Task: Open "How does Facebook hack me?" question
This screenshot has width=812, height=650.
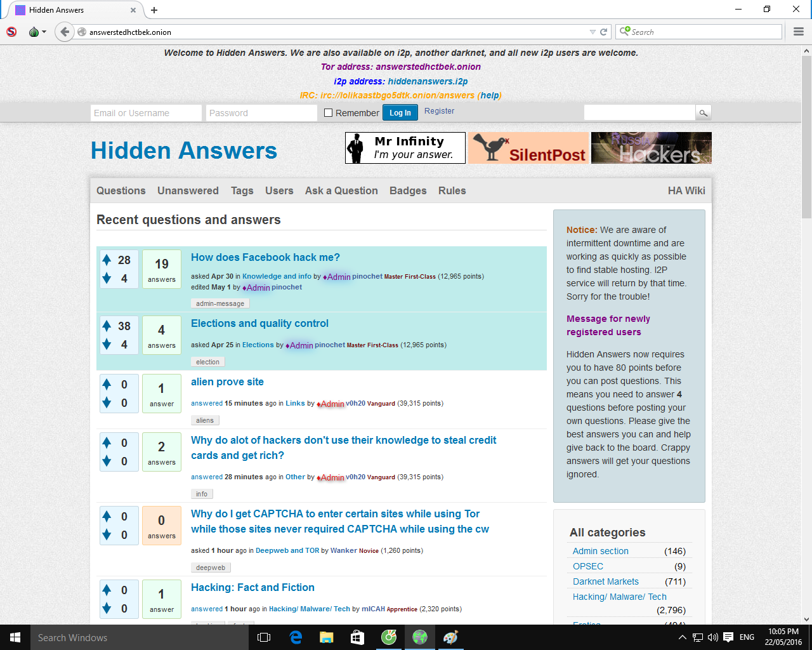Action: click(265, 257)
